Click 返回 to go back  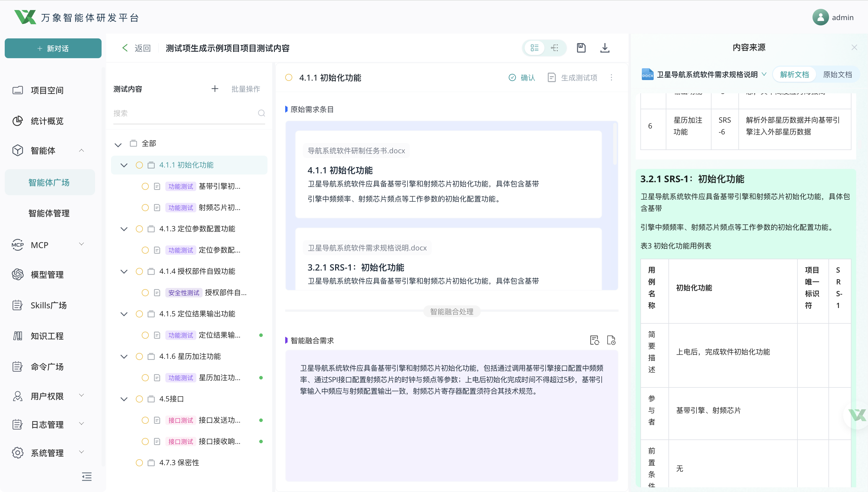(143, 48)
